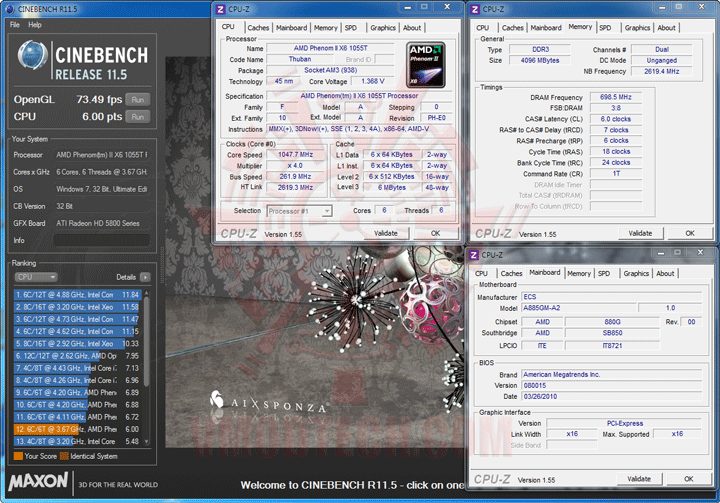Switch to CPU tab in Mainboard CPU-Z window

pos(481,273)
